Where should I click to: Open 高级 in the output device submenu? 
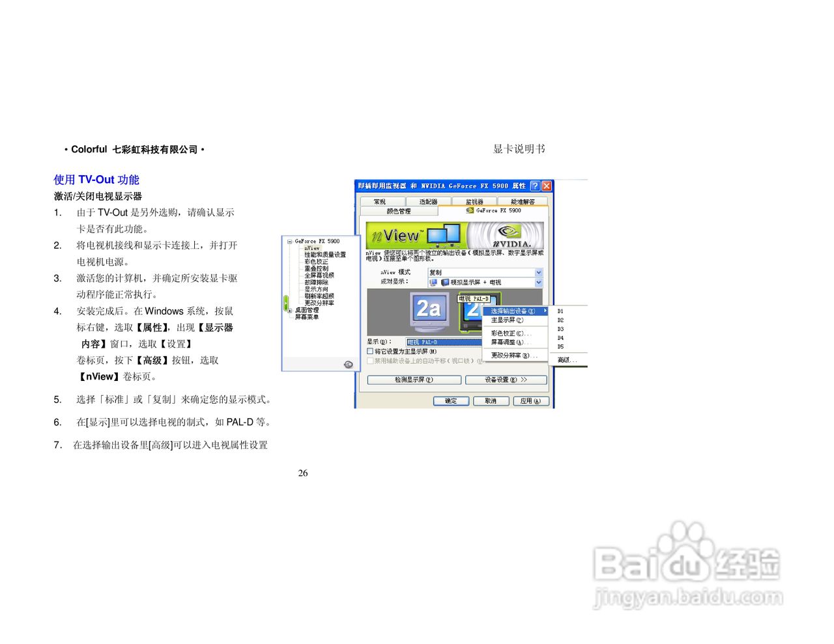pos(567,360)
